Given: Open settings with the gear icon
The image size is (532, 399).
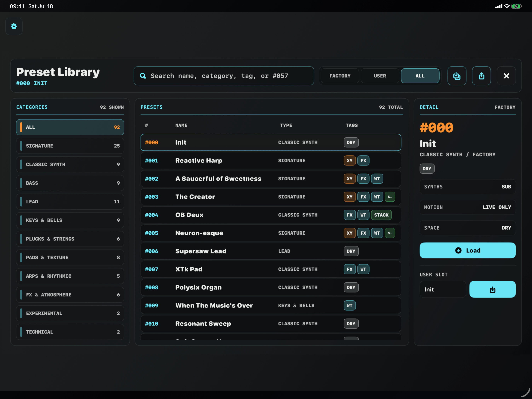Looking at the screenshot, I should [x=14, y=26].
